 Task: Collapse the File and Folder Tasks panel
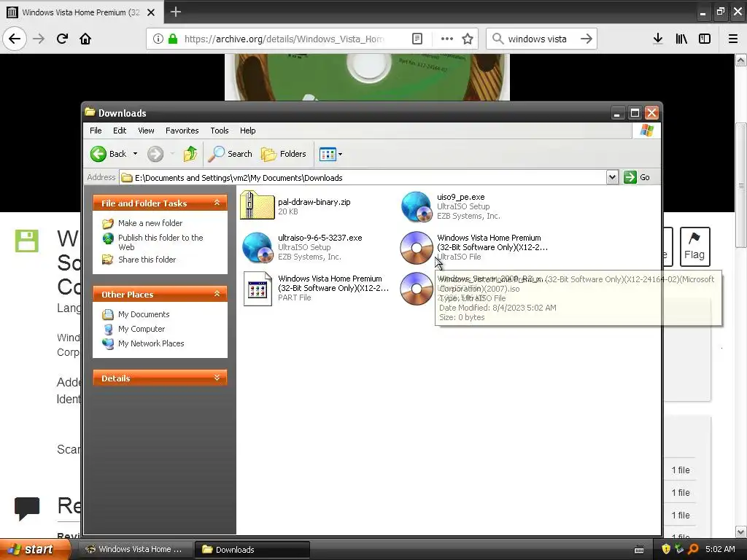(x=217, y=203)
